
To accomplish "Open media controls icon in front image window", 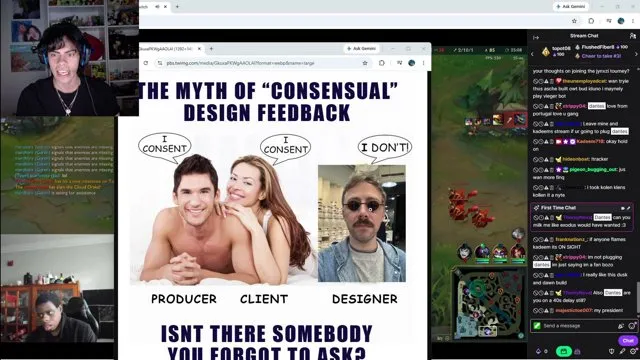I will (399, 63).
